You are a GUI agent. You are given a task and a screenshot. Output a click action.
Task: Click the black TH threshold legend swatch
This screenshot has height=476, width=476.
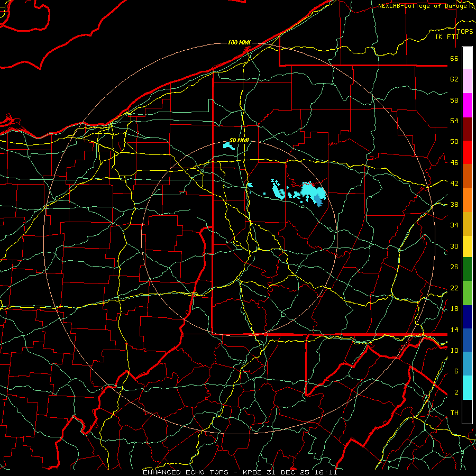click(x=467, y=411)
